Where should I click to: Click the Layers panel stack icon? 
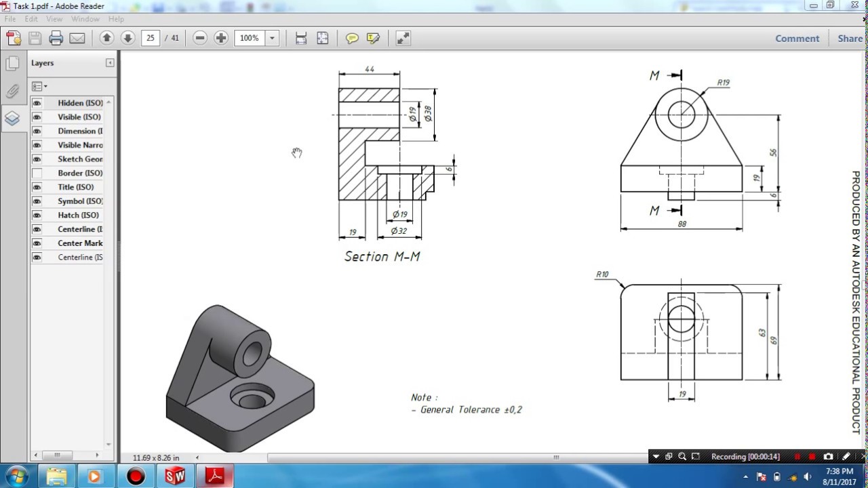(x=12, y=119)
